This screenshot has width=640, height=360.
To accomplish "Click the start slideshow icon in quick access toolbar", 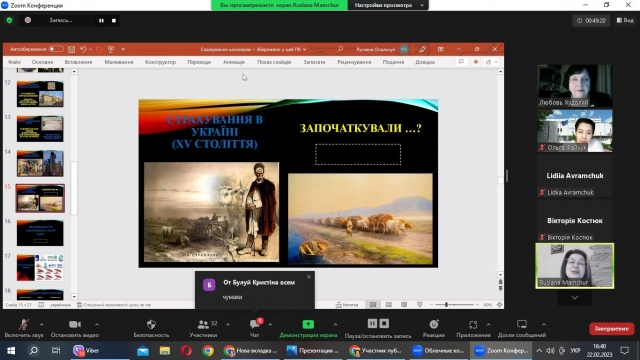I will [111, 49].
